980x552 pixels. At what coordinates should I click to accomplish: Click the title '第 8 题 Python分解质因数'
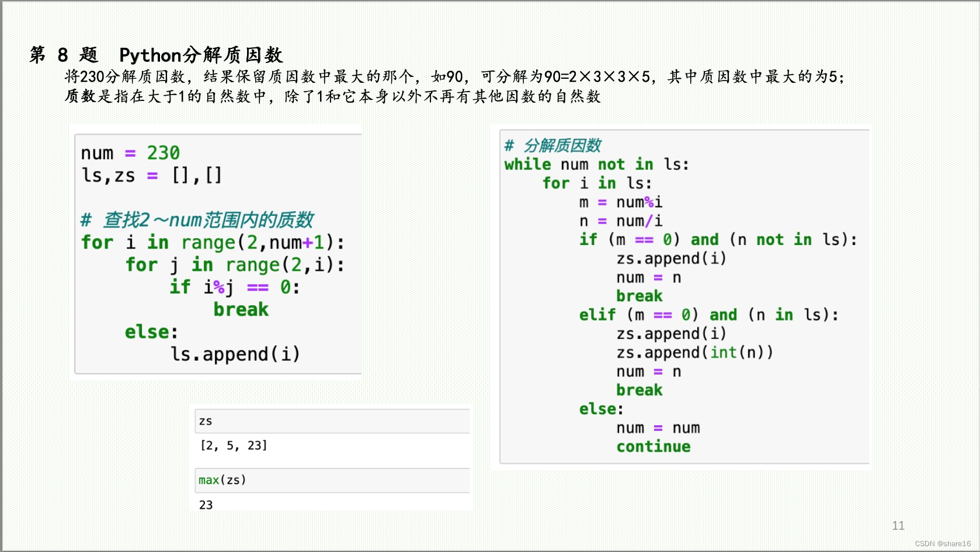click(x=157, y=55)
